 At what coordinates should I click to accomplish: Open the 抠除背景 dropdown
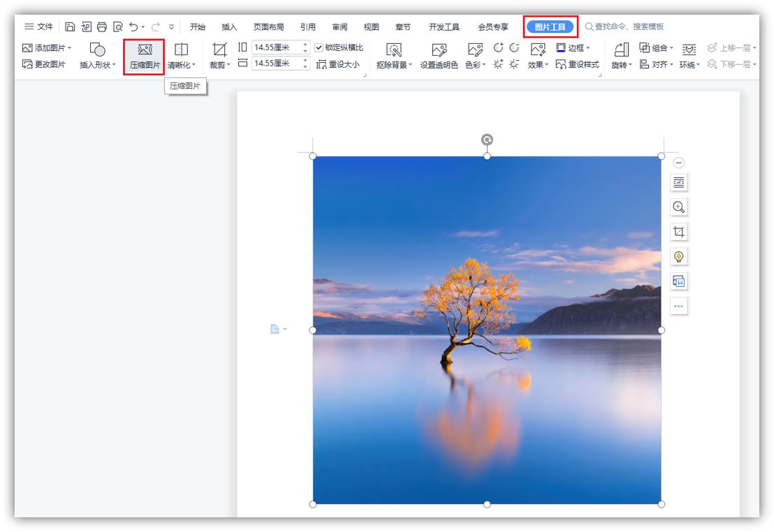pyautogui.click(x=394, y=55)
